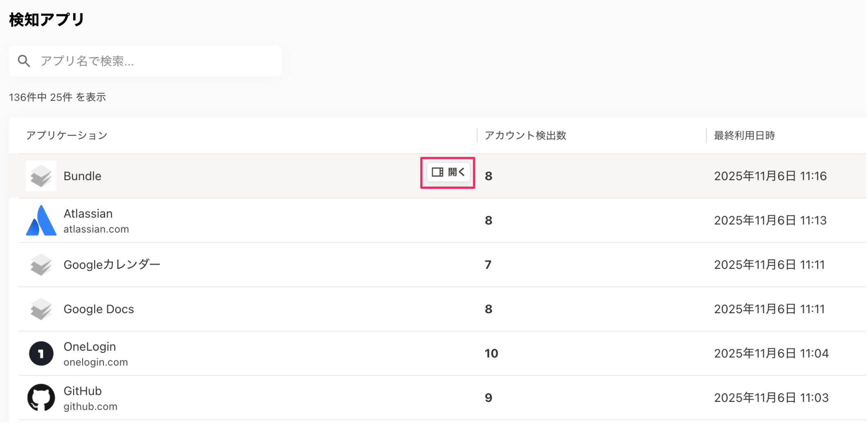
Task: Open the Google Docs entry
Action: point(99,309)
